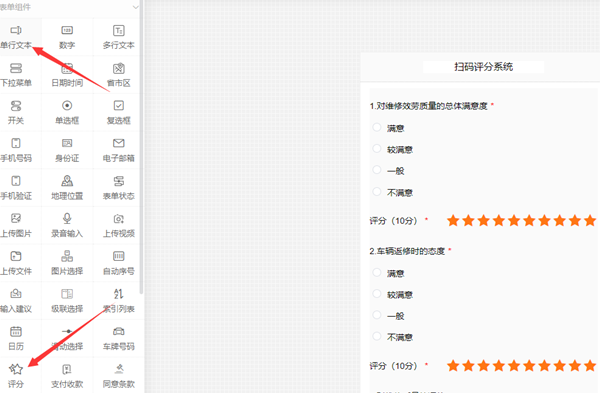Select 较满意 under question 1
The image size is (600, 393).
(377, 148)
